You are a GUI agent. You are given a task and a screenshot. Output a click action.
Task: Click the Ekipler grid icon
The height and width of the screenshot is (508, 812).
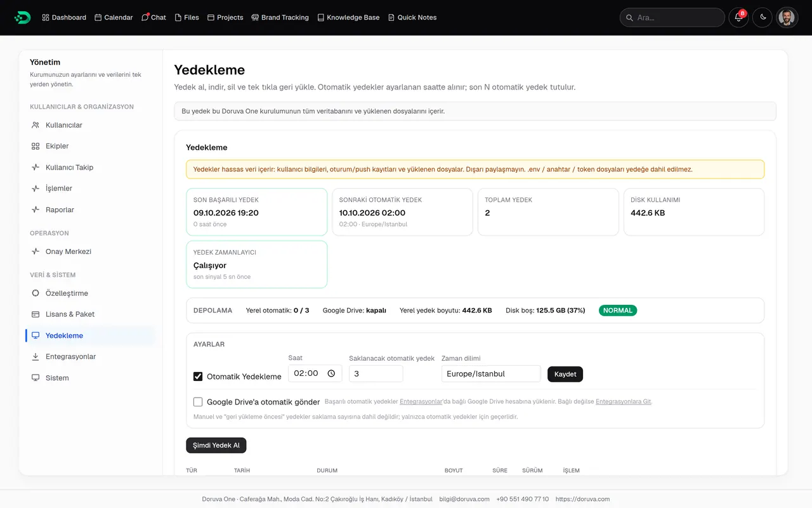(x=36, y=146)
